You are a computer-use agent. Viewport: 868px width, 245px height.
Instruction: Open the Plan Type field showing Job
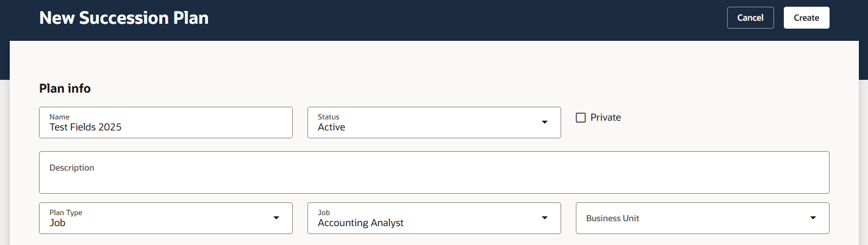pos(166,218)
